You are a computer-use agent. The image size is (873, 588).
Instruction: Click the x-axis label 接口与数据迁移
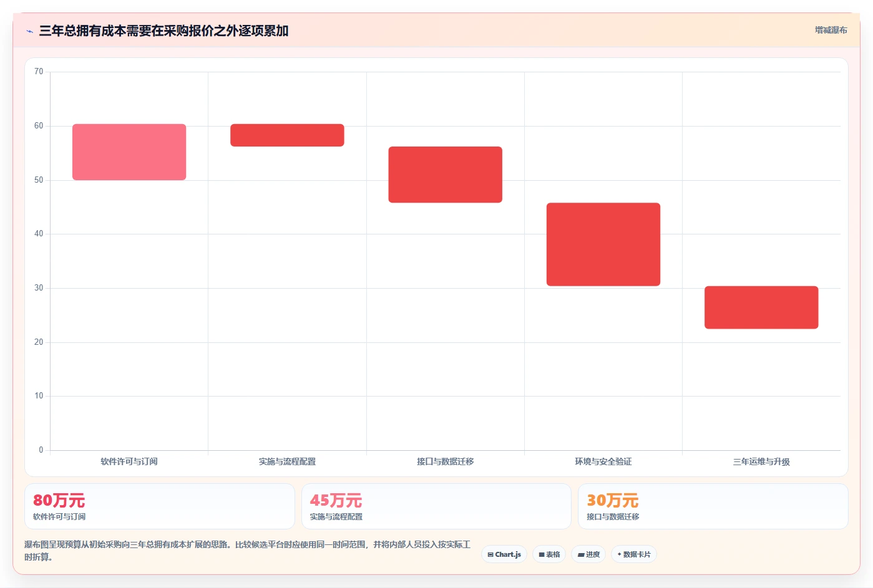445,461
